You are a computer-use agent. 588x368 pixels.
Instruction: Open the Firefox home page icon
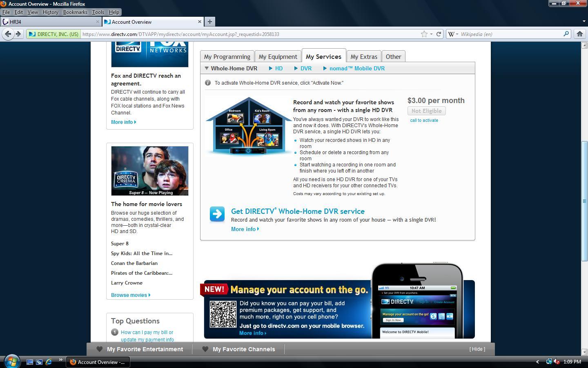pyautogui.click(x=579, y=34)
